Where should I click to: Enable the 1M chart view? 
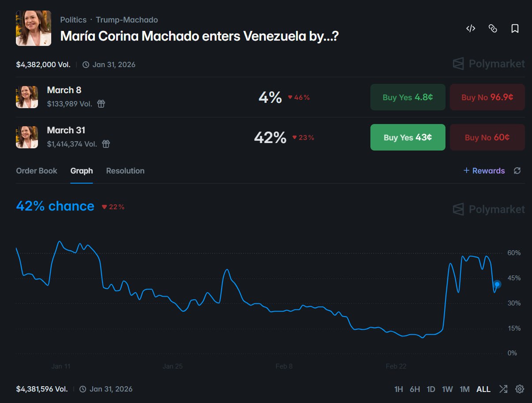coord(464,389)
